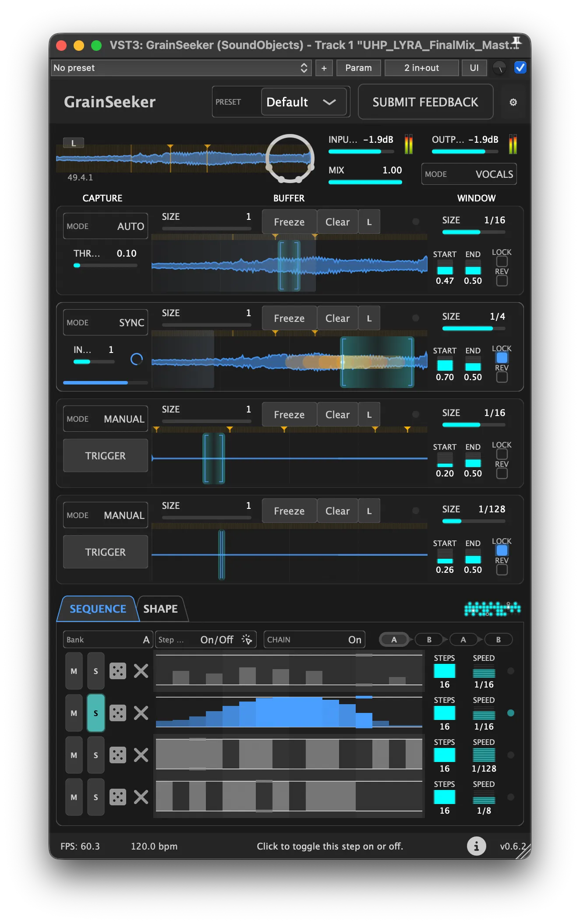Click the info icon in status bar

476,846
